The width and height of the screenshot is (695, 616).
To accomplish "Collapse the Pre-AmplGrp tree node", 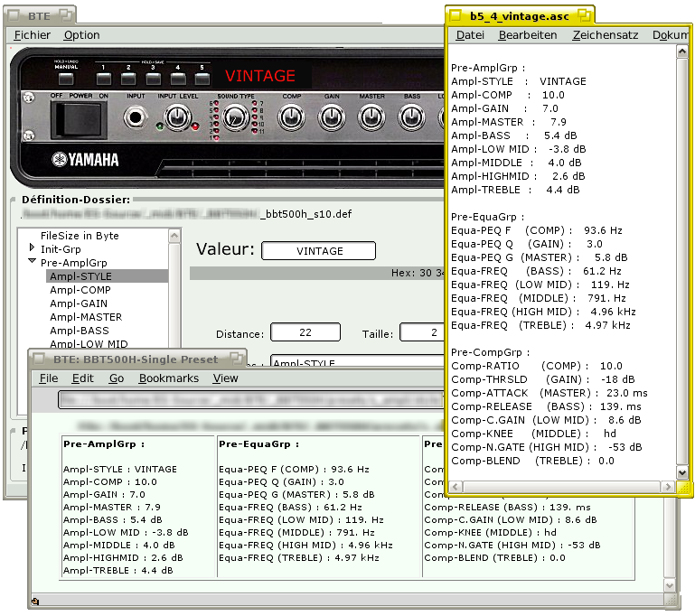I will pyautogui.click(x=32, y=261).
